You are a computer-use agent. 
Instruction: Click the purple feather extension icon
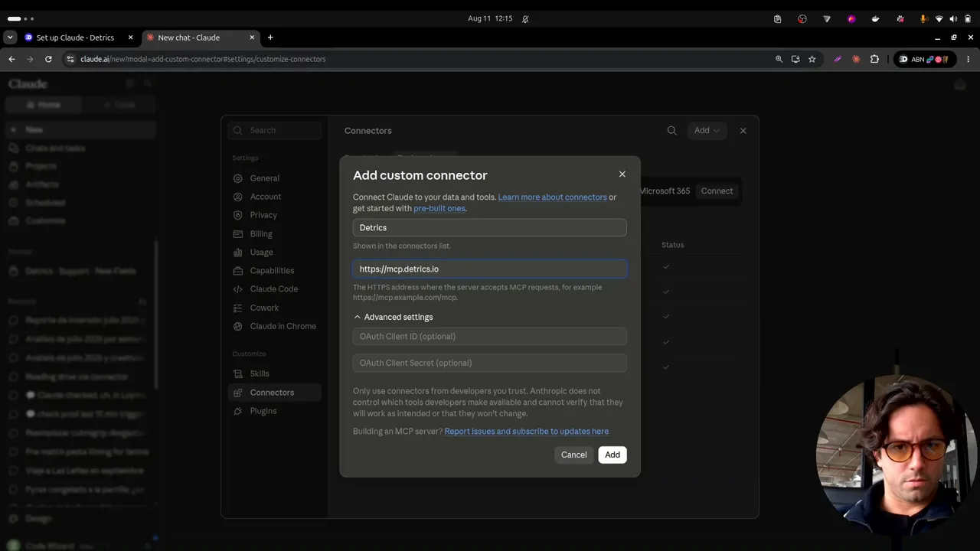tap(838, 59)
